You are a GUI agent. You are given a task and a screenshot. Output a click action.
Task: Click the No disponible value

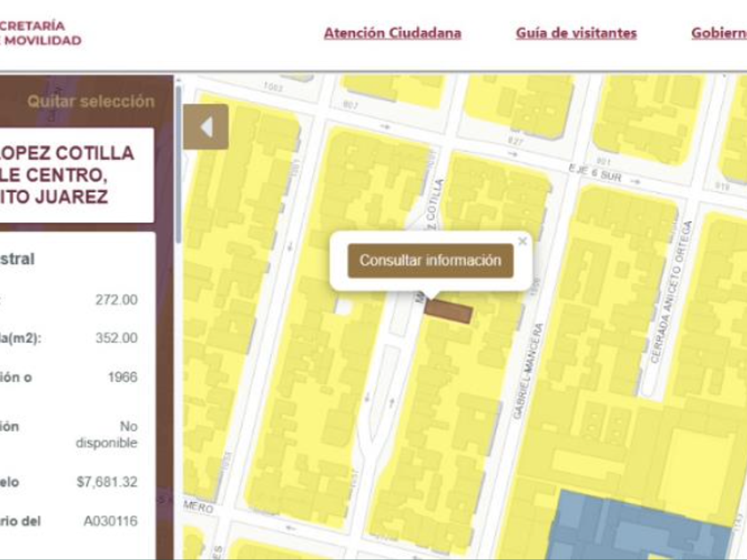[x=107, y=435]
